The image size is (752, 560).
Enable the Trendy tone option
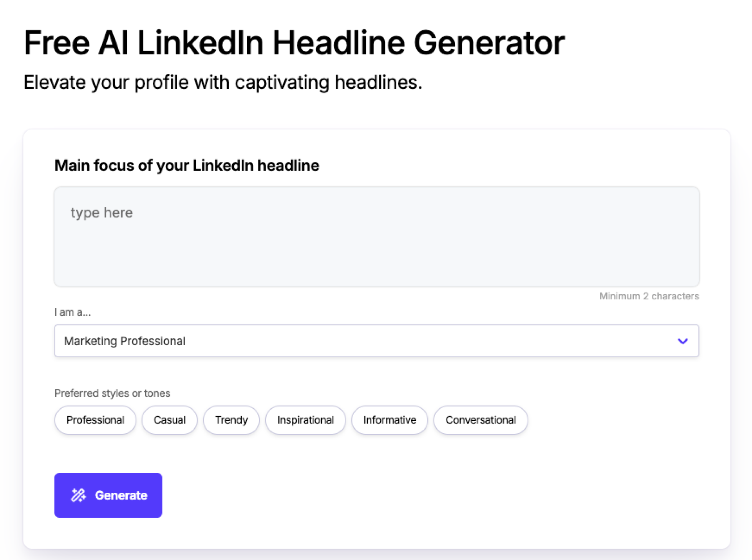tap(231, 420)
